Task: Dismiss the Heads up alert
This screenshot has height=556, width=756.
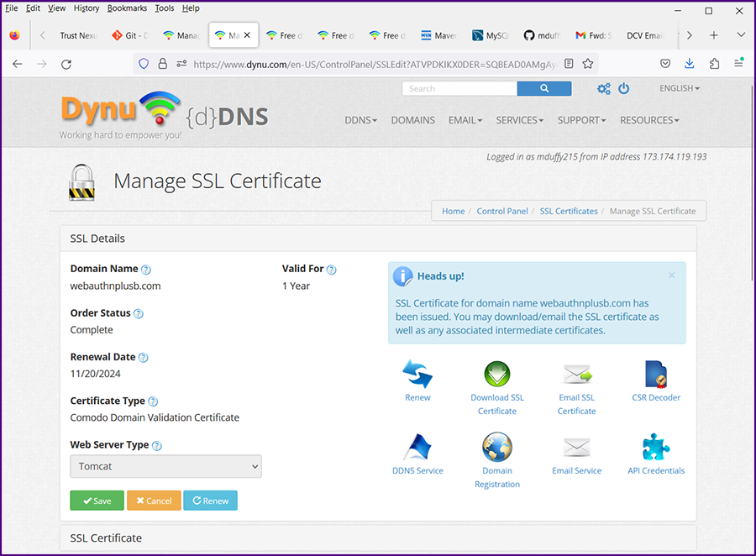Action: tap(671, 275)
